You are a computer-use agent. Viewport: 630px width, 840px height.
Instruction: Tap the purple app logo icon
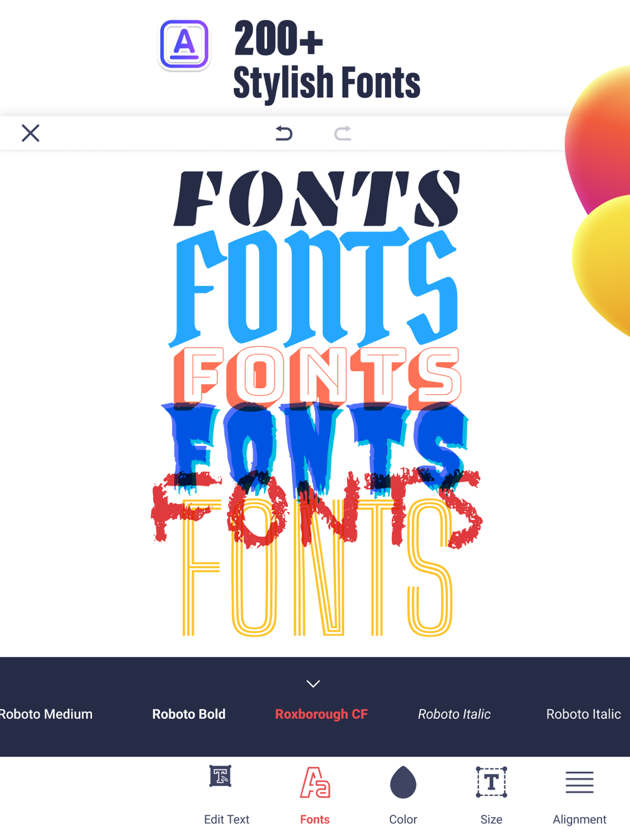[x=184, y=45]
